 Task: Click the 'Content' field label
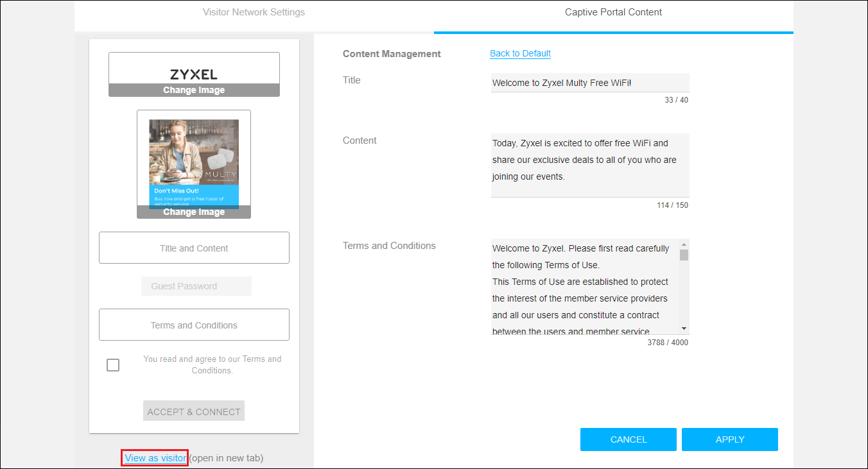coord(360,141)
